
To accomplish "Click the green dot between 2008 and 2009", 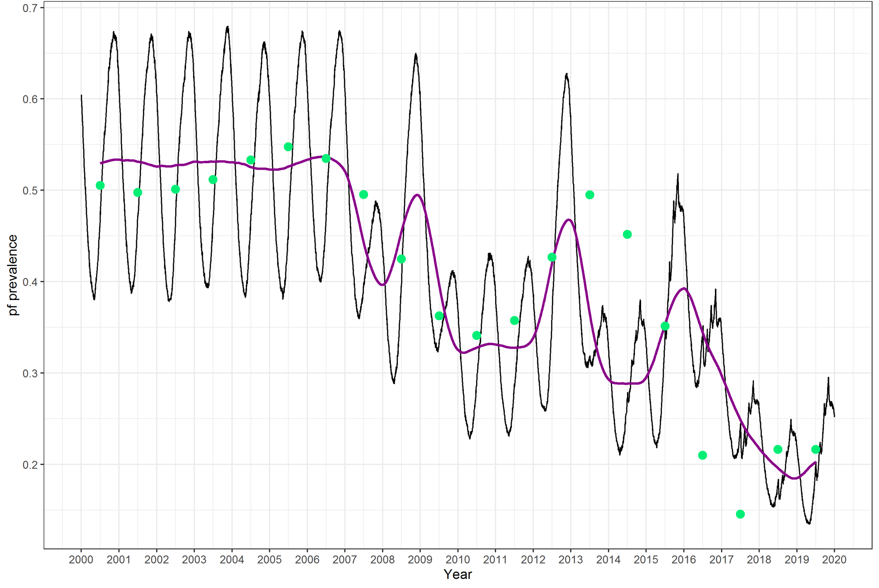I will tap(401, 259).
